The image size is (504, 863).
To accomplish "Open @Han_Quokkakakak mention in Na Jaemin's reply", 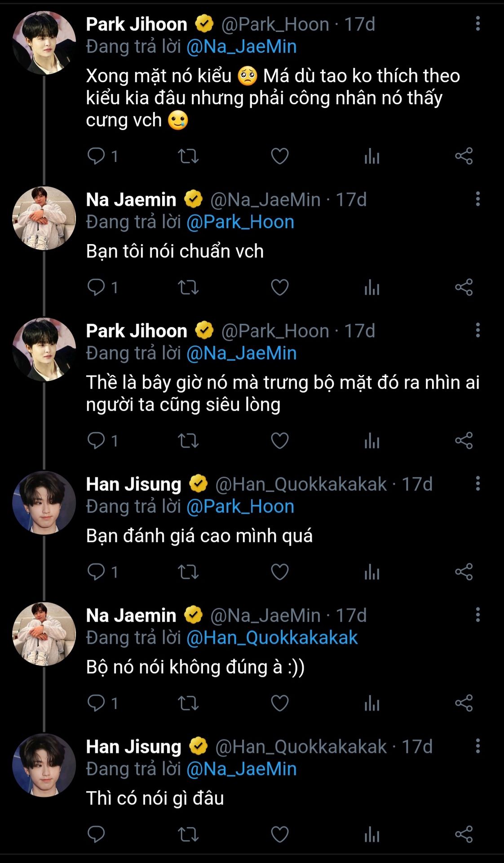I will (272, 638).
